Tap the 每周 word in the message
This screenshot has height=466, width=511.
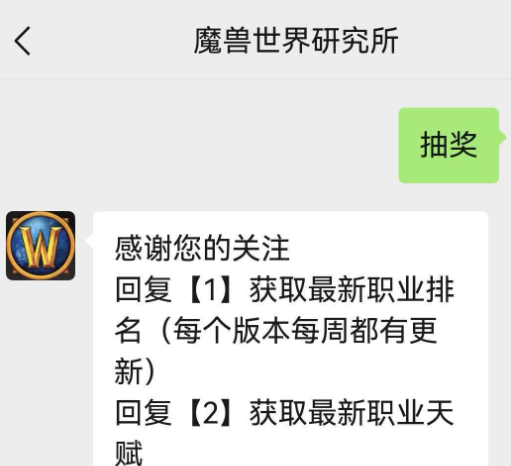tap(320, 330)
